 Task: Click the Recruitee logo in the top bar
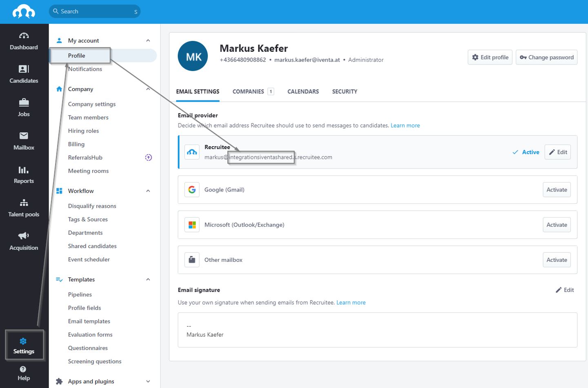pyautogui.click(x=24, y=11)
